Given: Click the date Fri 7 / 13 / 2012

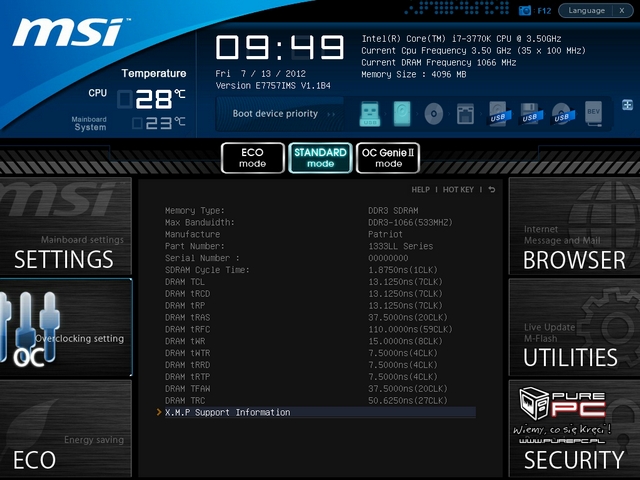Looking at the screenshot, I should click(261, 74).
